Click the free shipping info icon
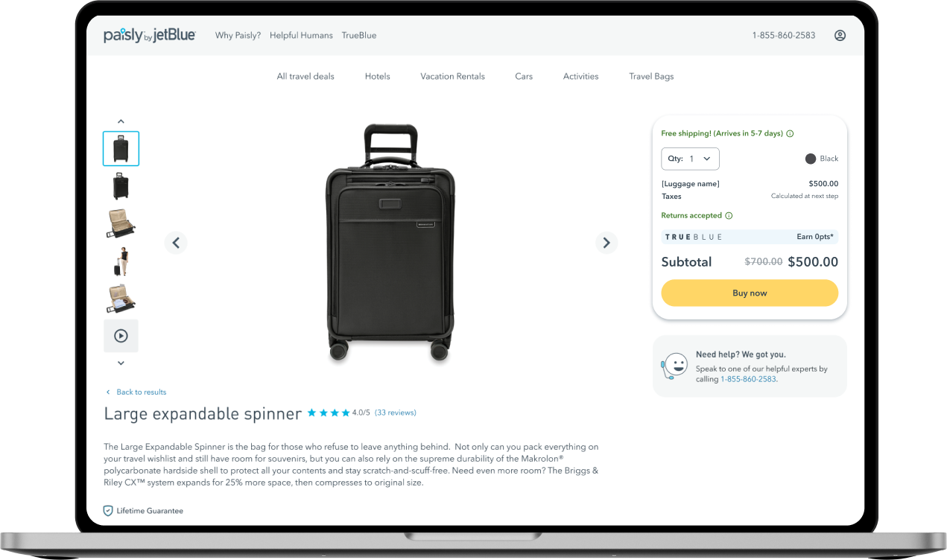The height and width of the screenshot is (560, 947). (790, 134)
